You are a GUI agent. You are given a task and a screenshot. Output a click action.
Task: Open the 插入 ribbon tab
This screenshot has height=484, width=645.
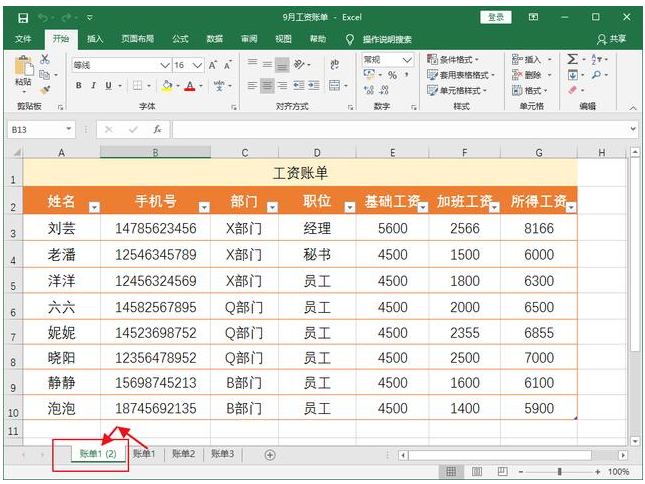click(95, 39)
